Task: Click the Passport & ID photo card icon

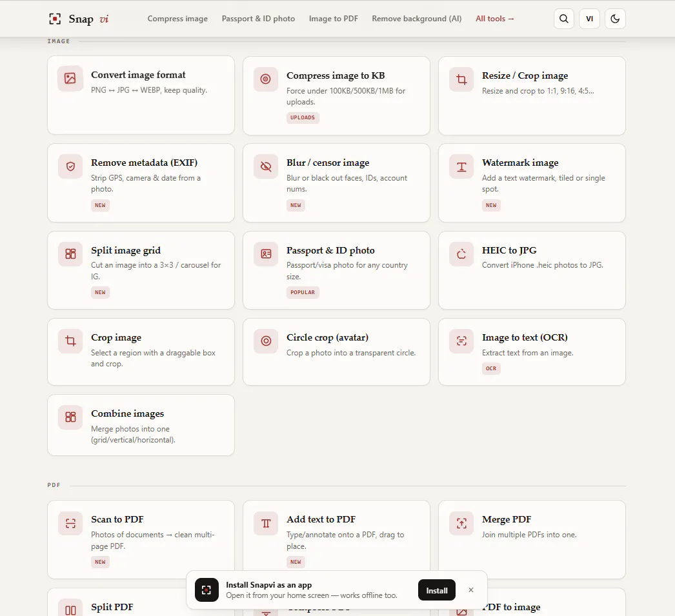Action: pyautogui.click(x=266, y=253)
